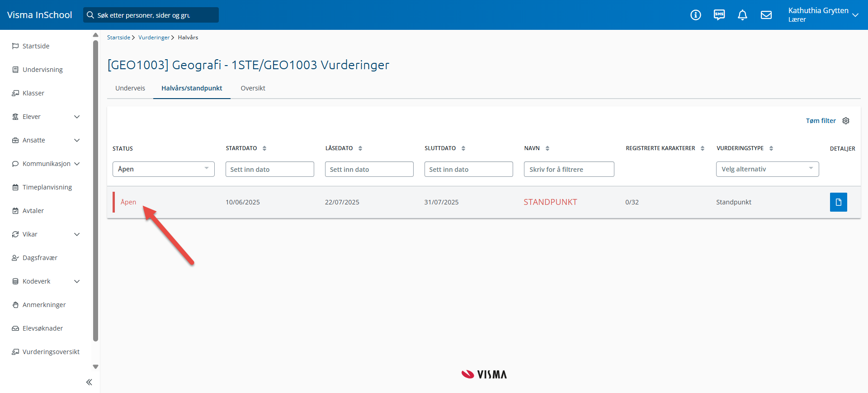The image size is (868, 393).
Task: Click the Avtaler calendar-check icon
Action: click(x=15, y=211)
